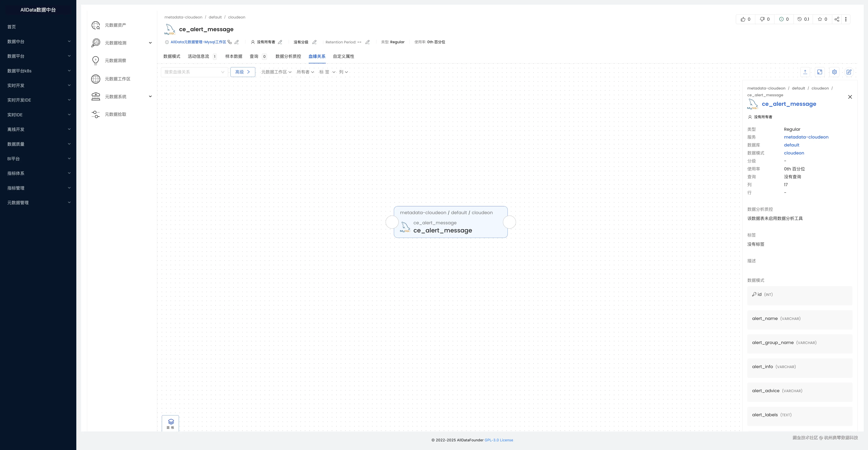Click the edit lineage pencil icon
This screenshot has height=450, width=868.
click(849, 72)
